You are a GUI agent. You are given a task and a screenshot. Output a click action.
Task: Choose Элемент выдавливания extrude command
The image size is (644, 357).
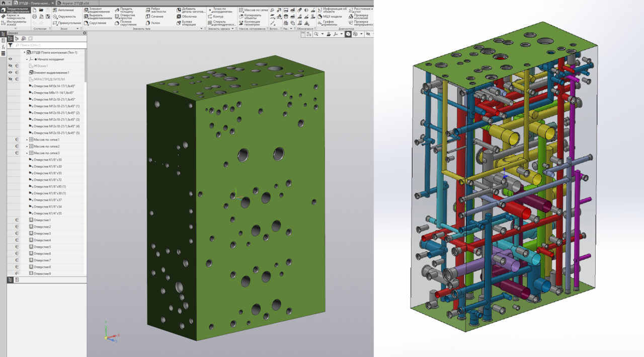click(97, 10)
